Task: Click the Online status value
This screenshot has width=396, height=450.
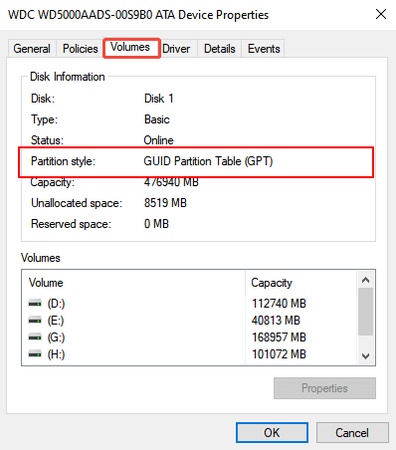Action: click(158, 140)
